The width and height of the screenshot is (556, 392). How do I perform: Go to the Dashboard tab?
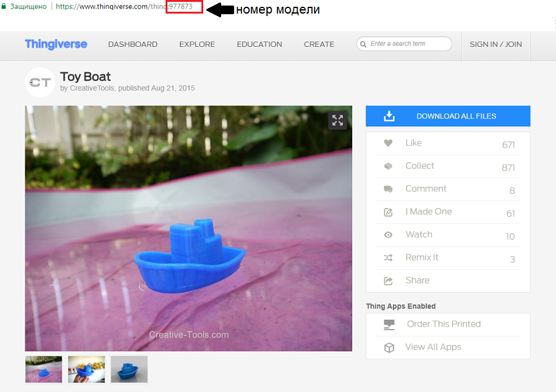click(x=133, y=44)
